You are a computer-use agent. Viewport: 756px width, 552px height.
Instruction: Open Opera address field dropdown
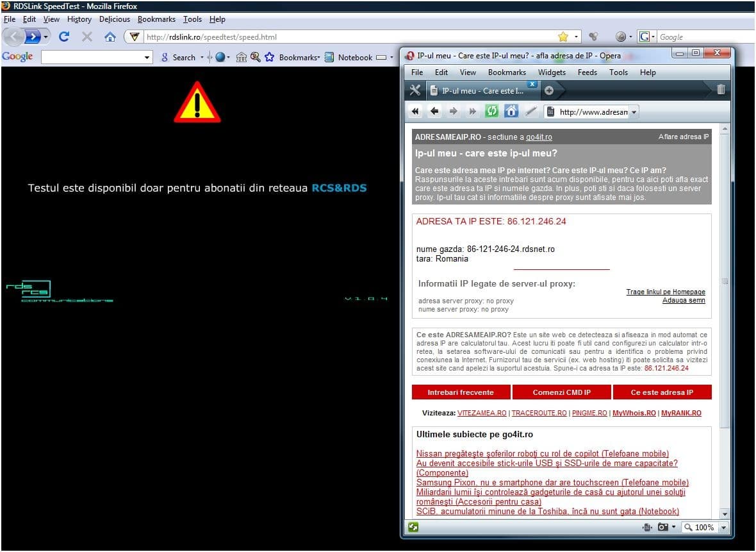pos(634,112)
